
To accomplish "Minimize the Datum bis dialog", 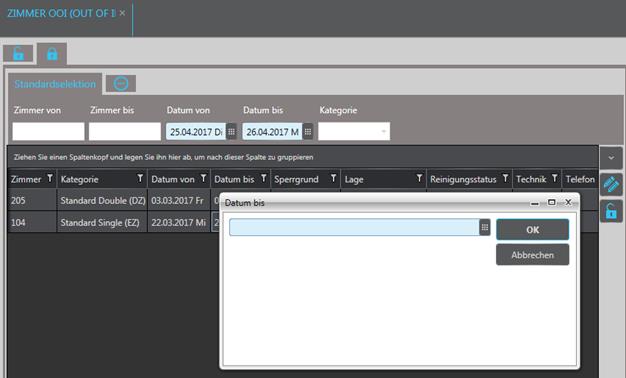I will pyautogui.click(x=535, y=203).
